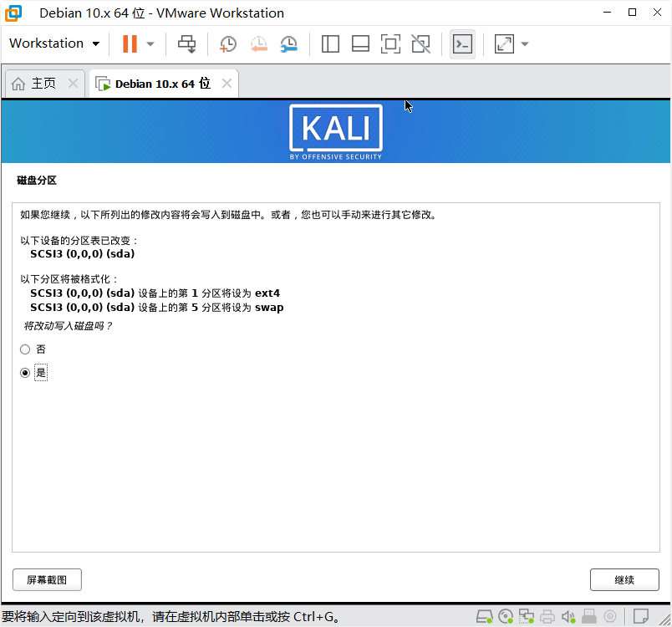Revert VM to previous snapshot
The image size is (672, 627).
coord(259,43)
